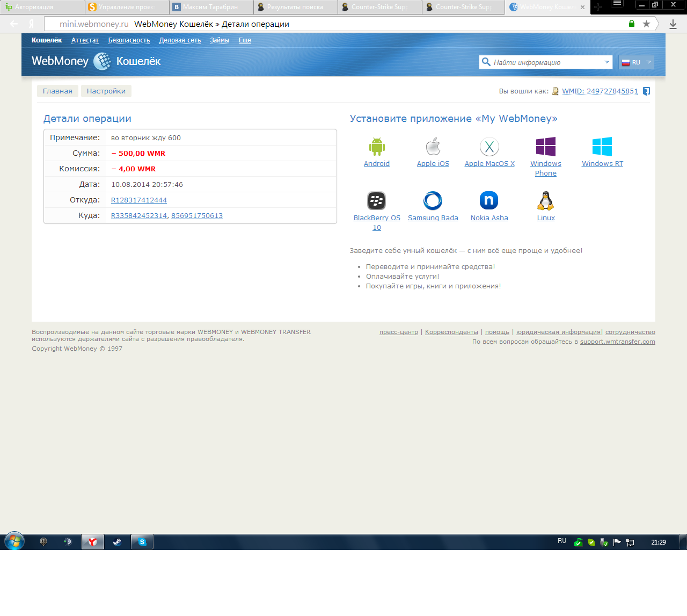
Task: Click the note во вторник жду 600
Action: (x=146, y=138)
